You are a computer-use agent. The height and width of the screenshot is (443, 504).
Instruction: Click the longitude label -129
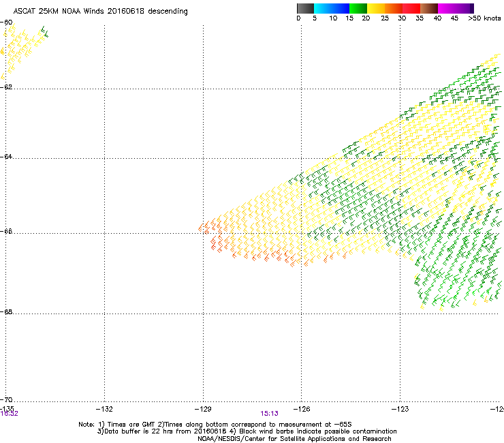click(203, 409)
